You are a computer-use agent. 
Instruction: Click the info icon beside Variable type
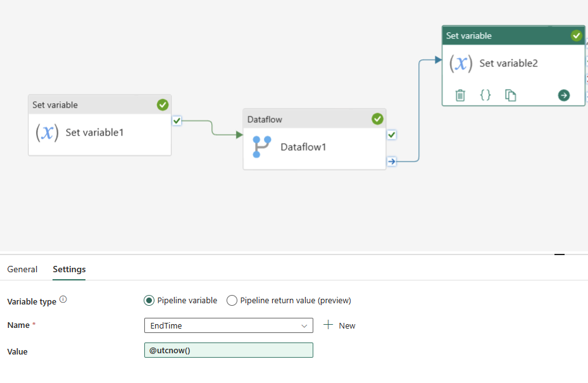click(63, 300)
